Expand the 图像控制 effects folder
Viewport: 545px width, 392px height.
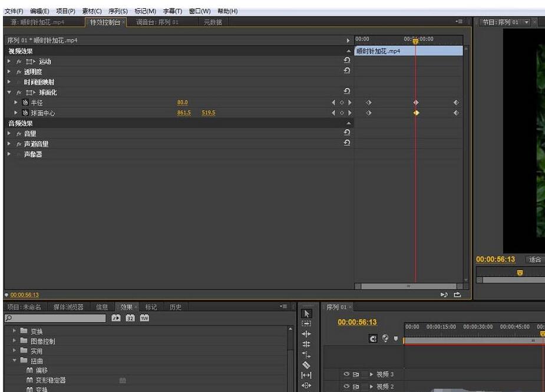pyautogui.click(x=15, y=341)
